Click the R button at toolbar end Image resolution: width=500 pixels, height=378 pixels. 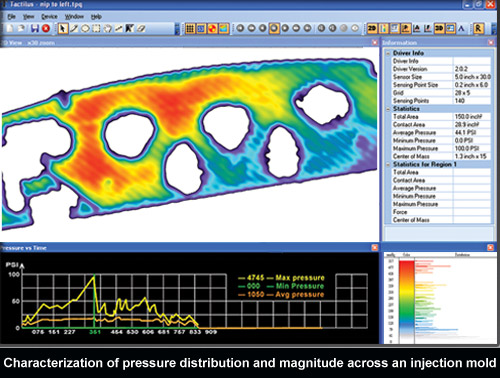click(478, 29)
